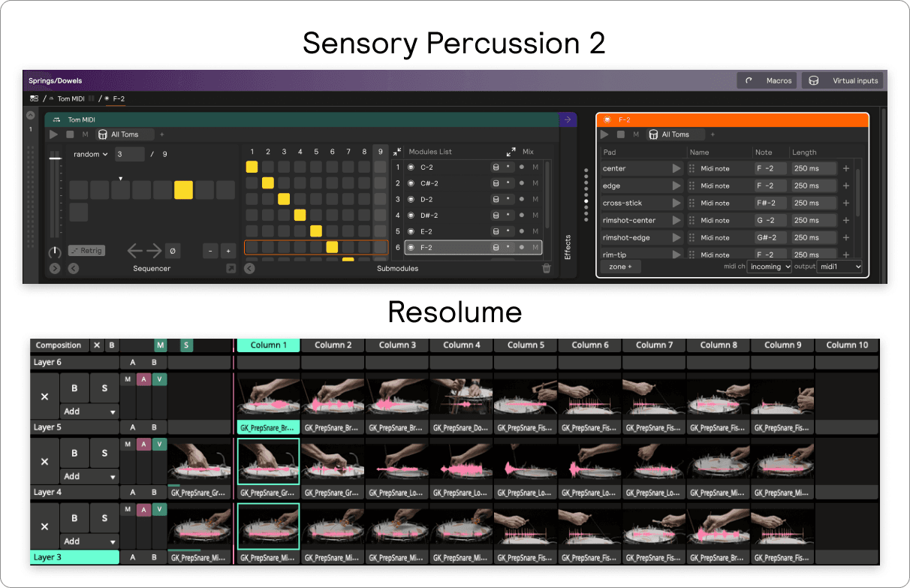Switch to Column 2 in Resolume
The height and width of the screenshot is (588, 910).
click(x=333, y=345)
